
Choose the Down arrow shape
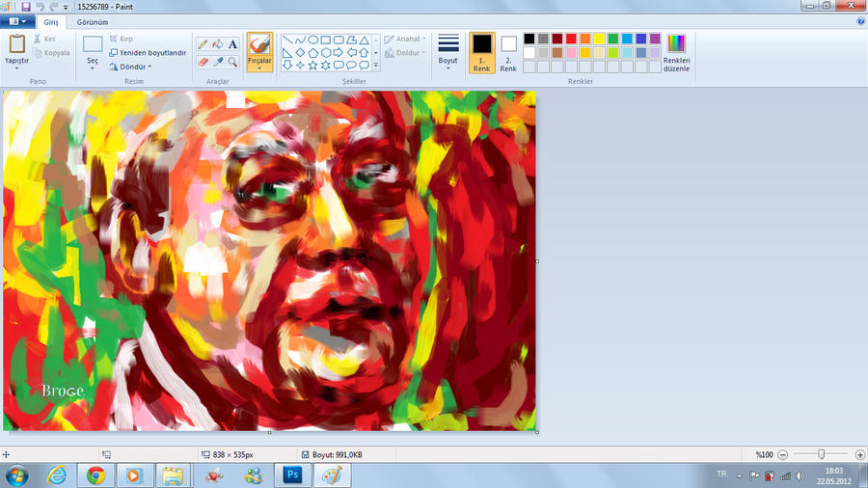[x=287, y=66]
